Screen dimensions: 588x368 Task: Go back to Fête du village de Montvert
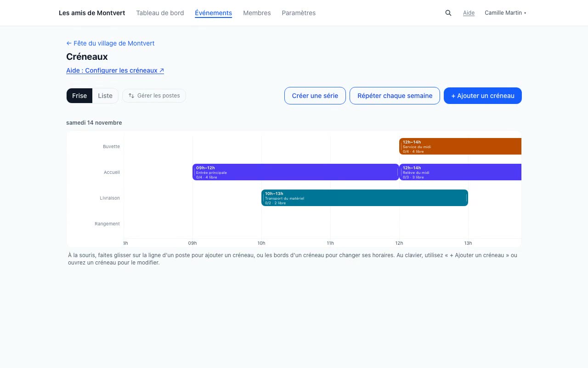[x=110, y=43]
